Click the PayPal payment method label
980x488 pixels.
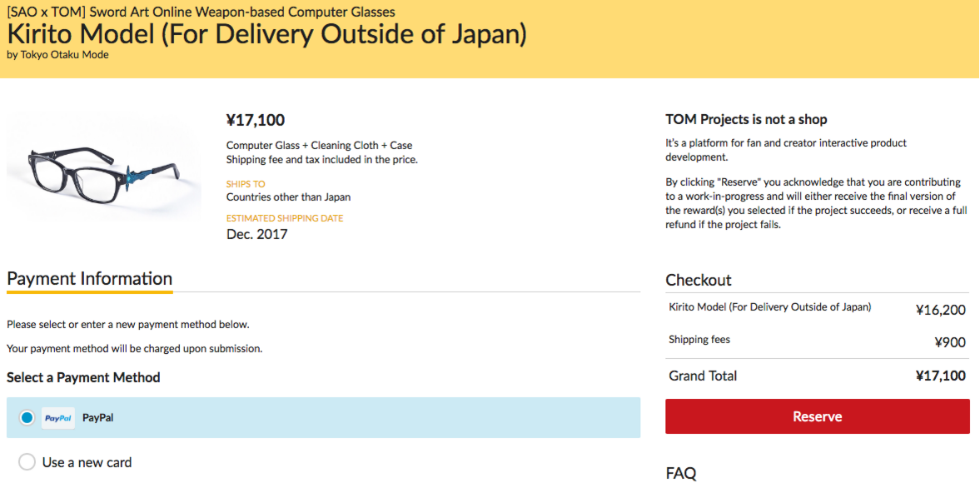[98, 418]
